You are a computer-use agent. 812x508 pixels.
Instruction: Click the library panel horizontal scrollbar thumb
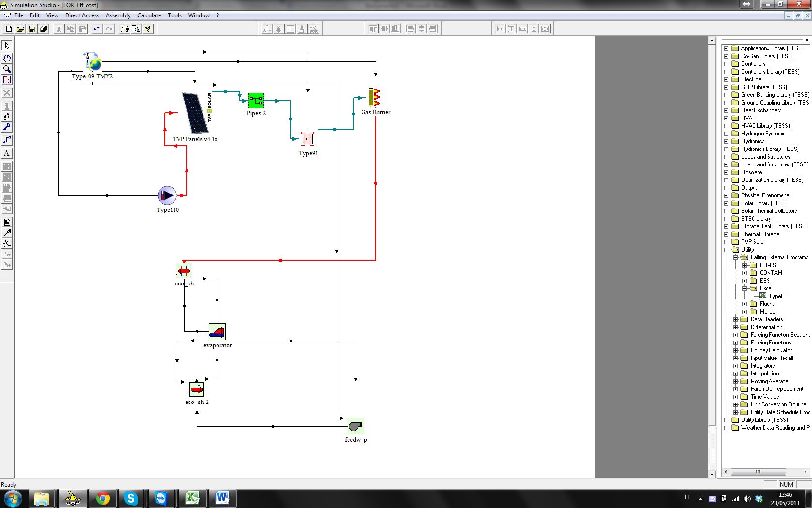pos(758,472)
